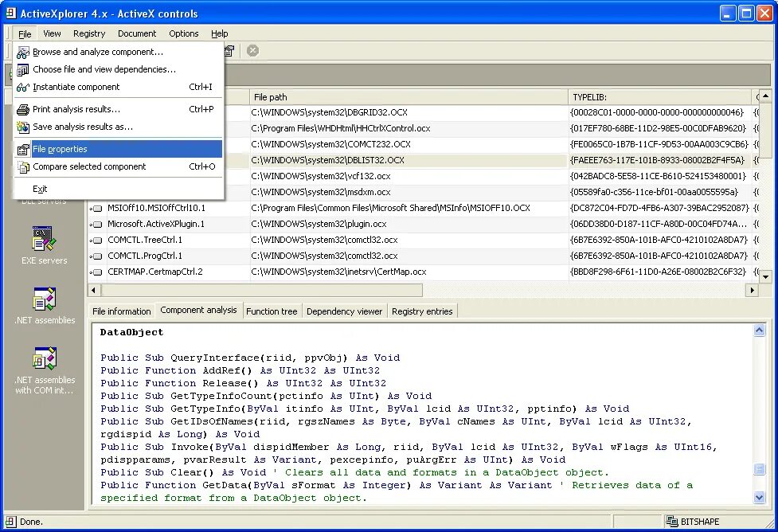Select the CERTMAP.CertmapCtrl.2 row name
778x532 pixels.
coord(154,272)
